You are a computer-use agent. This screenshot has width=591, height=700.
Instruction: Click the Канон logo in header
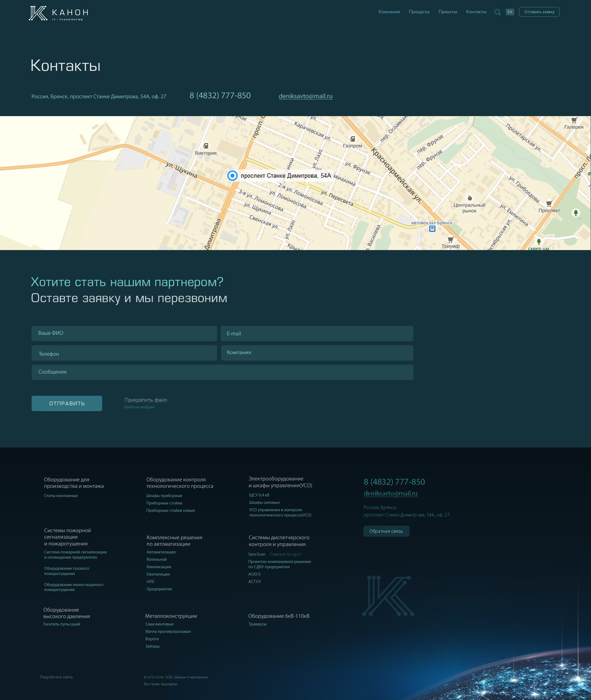pos(58,14)
